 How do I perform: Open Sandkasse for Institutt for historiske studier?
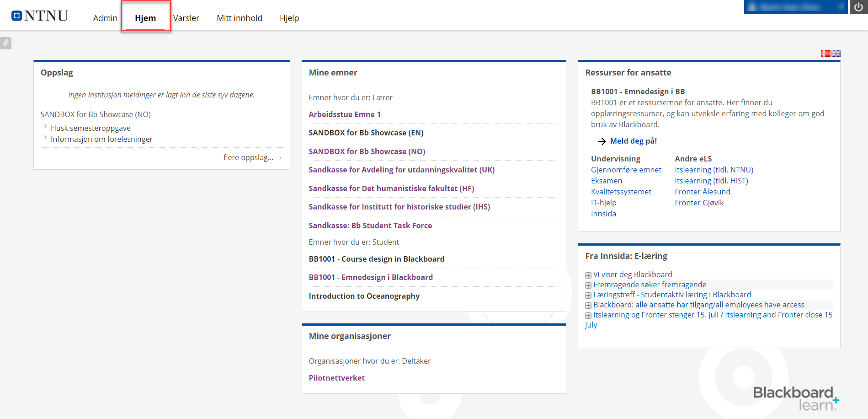coord(399,207)
